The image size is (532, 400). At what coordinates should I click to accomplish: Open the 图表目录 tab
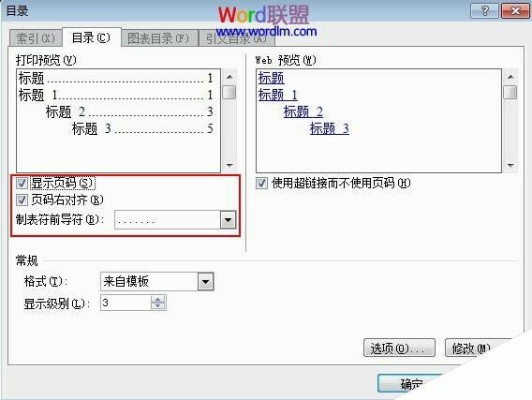click(x=158, y=38)
